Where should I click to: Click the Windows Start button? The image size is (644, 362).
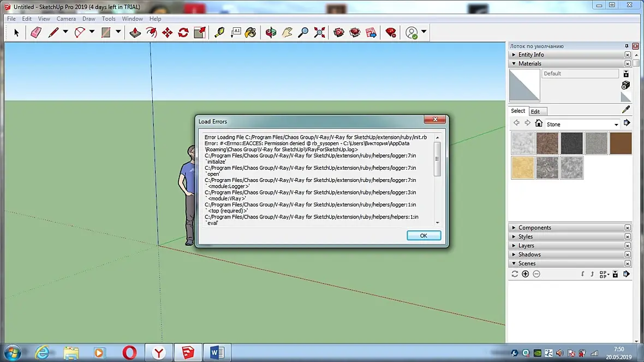pyautogui.click(x=13, y=353)
